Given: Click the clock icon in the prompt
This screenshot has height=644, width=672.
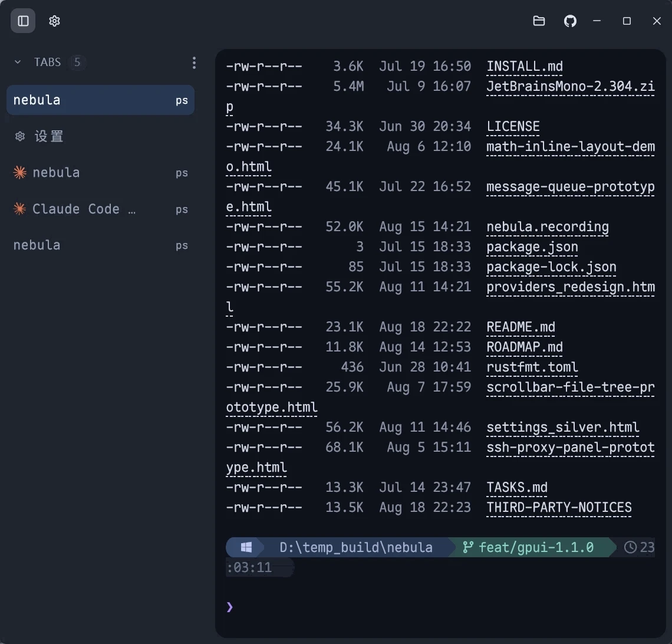Looking at the screenshot, I should (630, 547).
